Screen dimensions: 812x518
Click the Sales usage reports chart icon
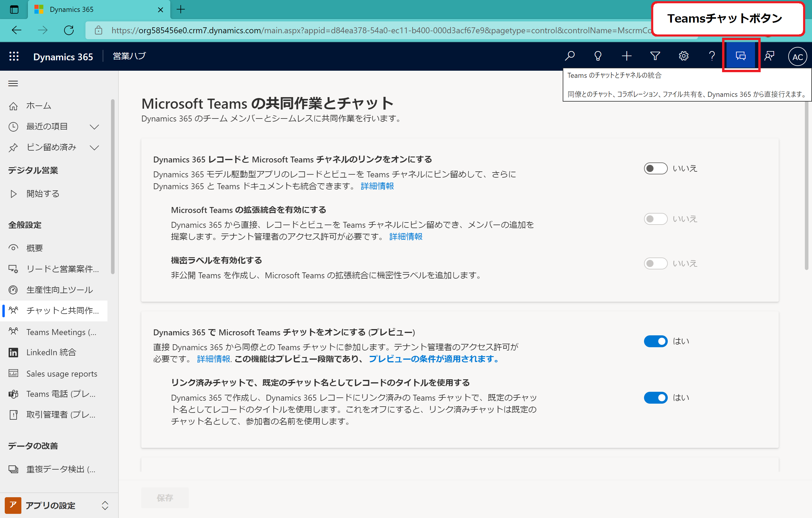click(13, 373)
